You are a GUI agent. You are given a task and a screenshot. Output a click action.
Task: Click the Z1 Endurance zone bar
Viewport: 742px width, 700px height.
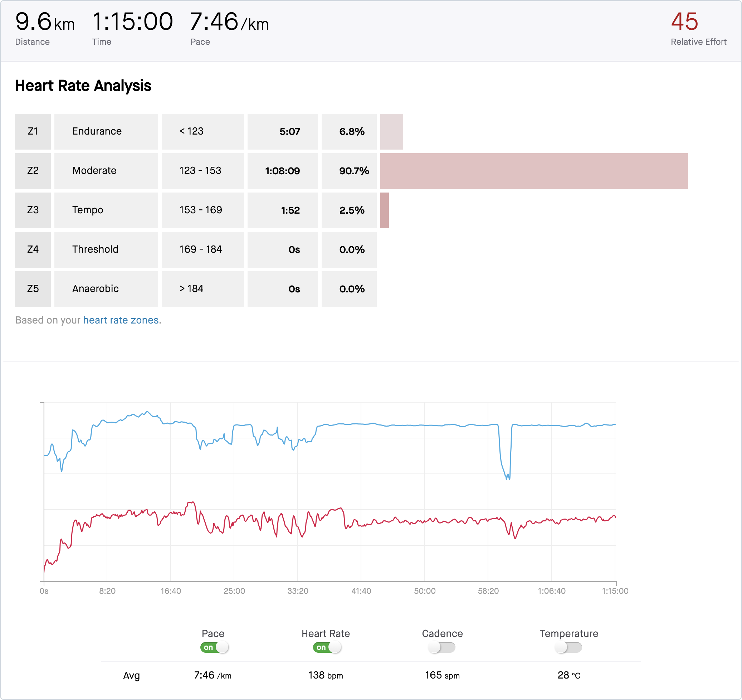coord(391,131)
